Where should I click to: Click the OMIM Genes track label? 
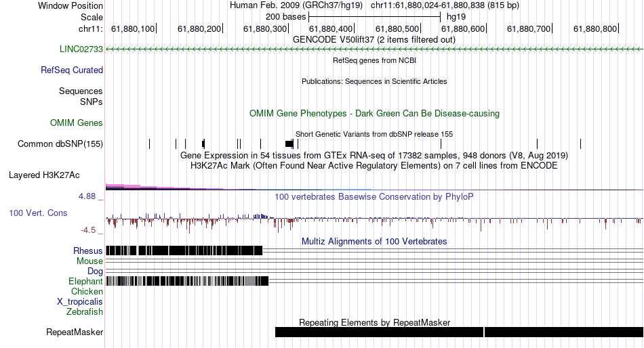tap(77, 123)
